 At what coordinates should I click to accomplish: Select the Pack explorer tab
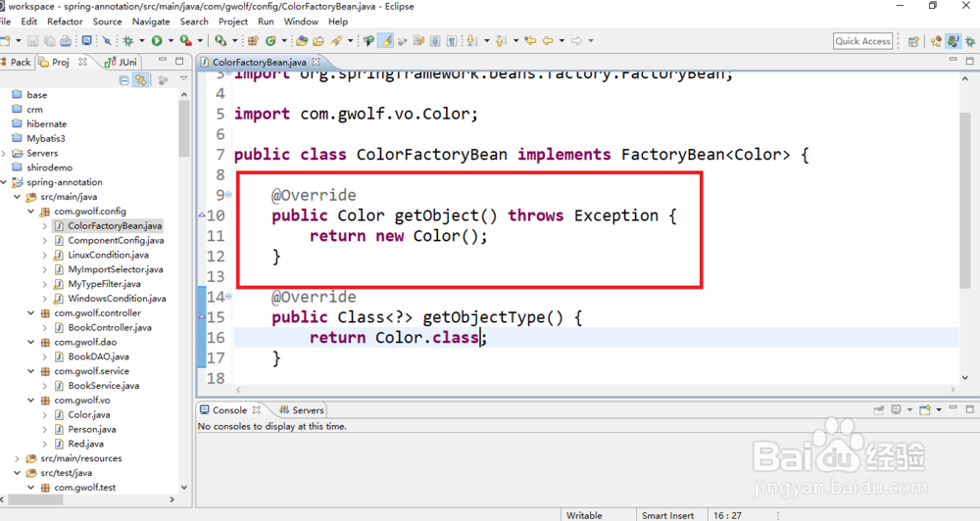[16, 62]
